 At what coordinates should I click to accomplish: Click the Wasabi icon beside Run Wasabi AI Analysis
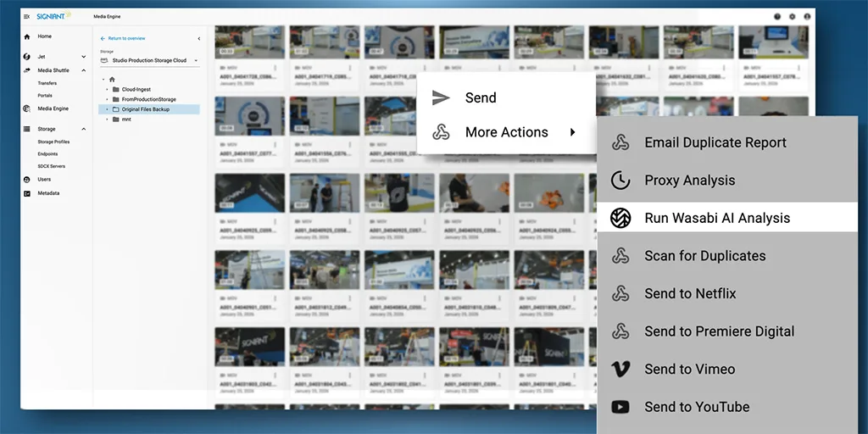pyautogui.click(x=620, y=218)
